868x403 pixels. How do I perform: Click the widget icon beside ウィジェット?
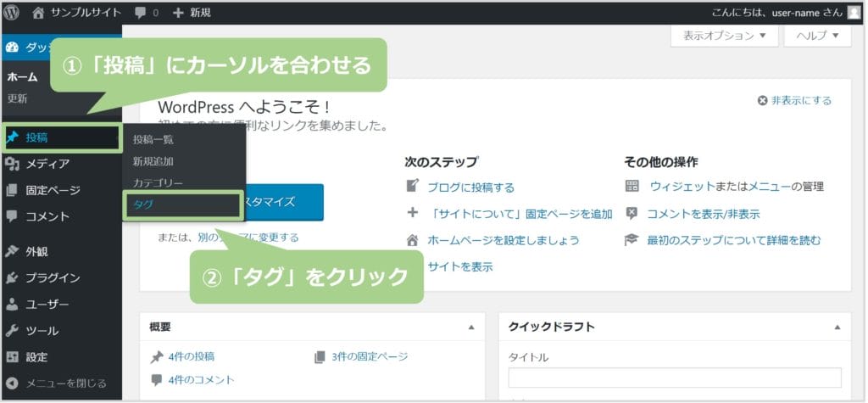tap(632, 187)
